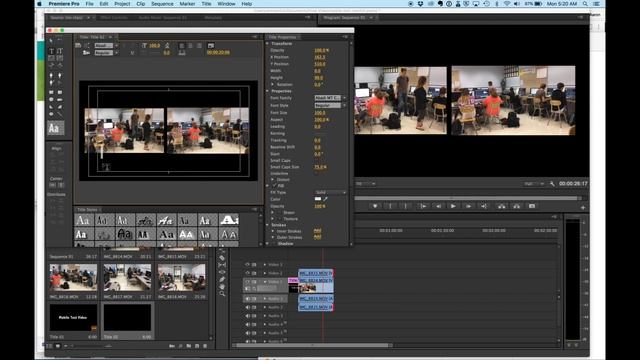Expand the Distort property section
The image size is (640, 360).
click(x=273, y=180)
